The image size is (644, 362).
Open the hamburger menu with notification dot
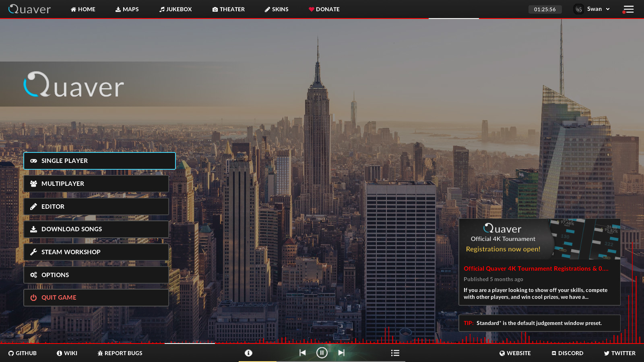[x=628, y=9]
